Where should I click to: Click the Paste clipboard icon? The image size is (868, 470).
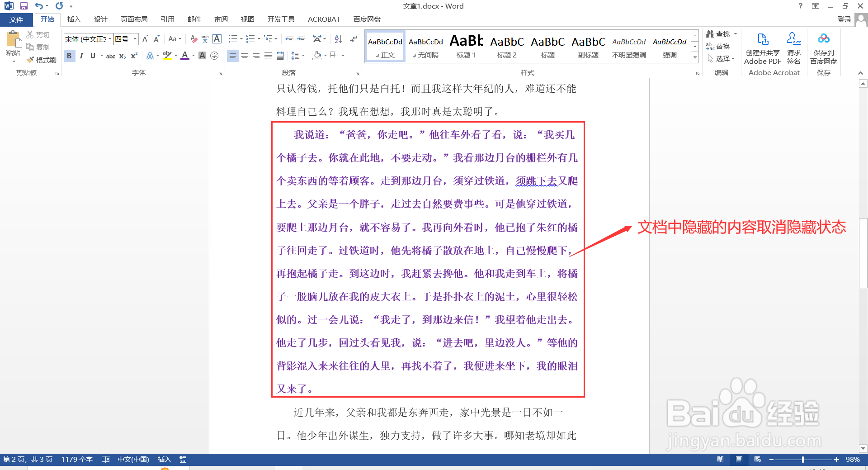[x=13, y=40]
